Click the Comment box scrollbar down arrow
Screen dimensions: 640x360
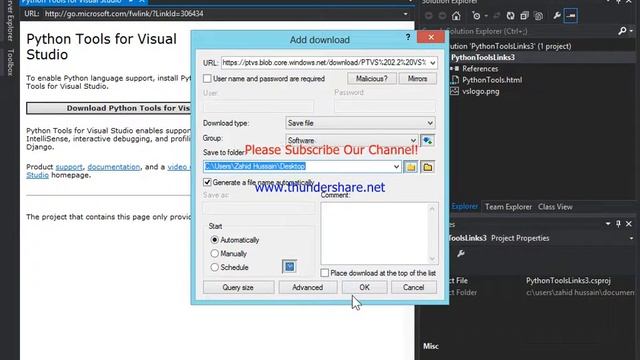[432, 259]
